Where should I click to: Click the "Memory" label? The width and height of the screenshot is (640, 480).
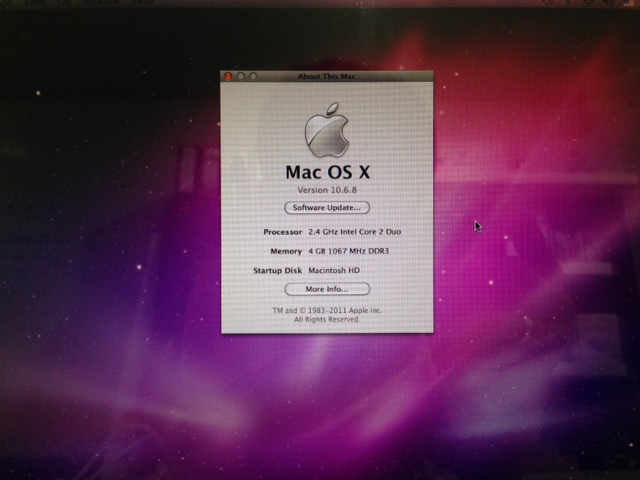286,251
